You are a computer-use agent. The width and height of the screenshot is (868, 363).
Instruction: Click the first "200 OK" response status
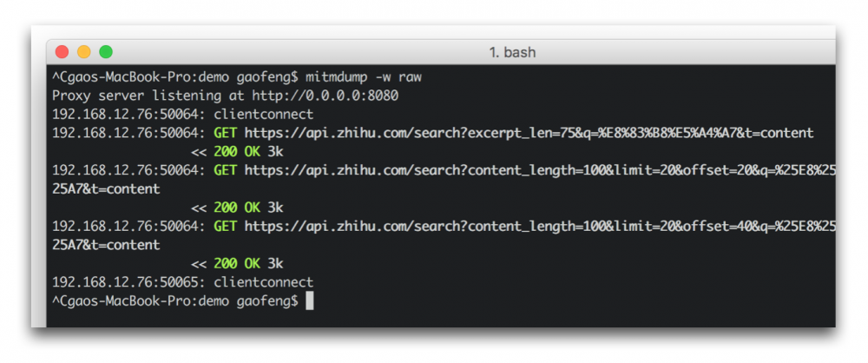point(237,152)
